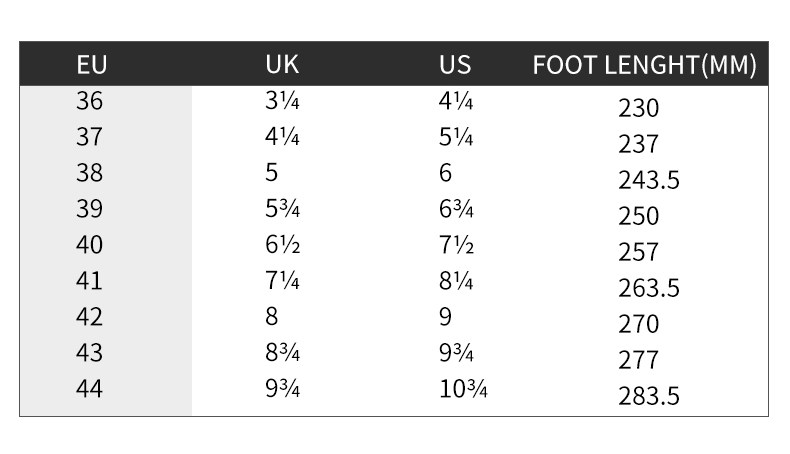This screenshot has width=790, height=454.
Task: Click UK size 5¾ cell
Action: point(280,209)
